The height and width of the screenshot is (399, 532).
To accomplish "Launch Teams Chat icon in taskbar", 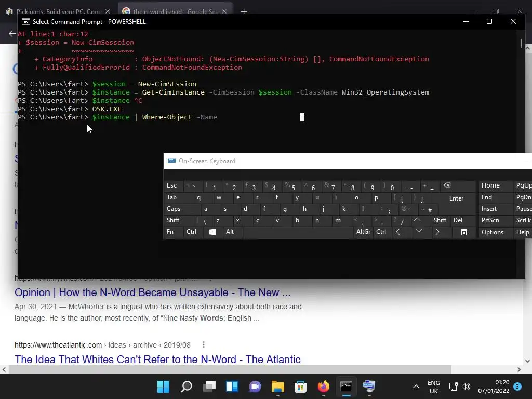I will point(255,387).
